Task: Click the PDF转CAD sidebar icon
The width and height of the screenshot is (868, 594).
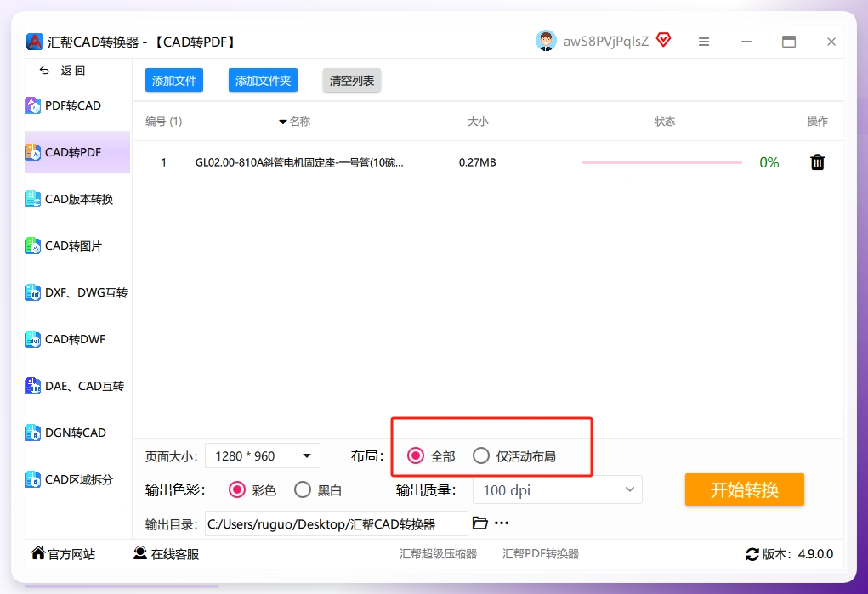Action: 32,105
